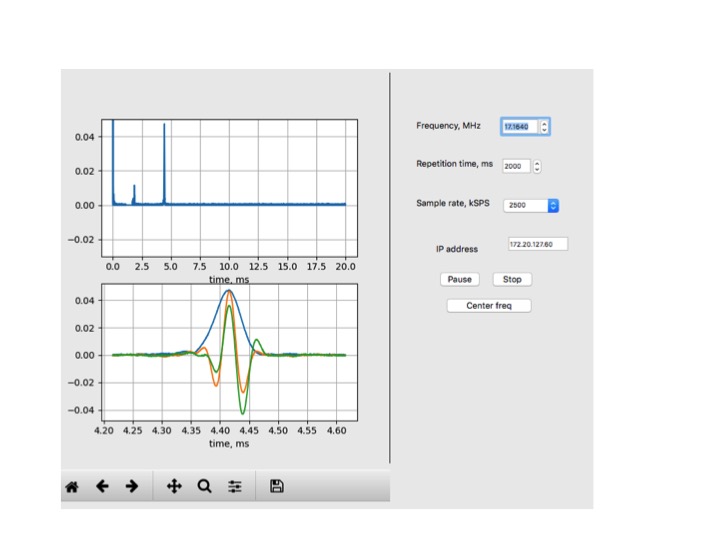This screenshot has width=720, height=540.
Task: Go back to the previous plot view
Action: pyautogui.click(x=102, y=487)
